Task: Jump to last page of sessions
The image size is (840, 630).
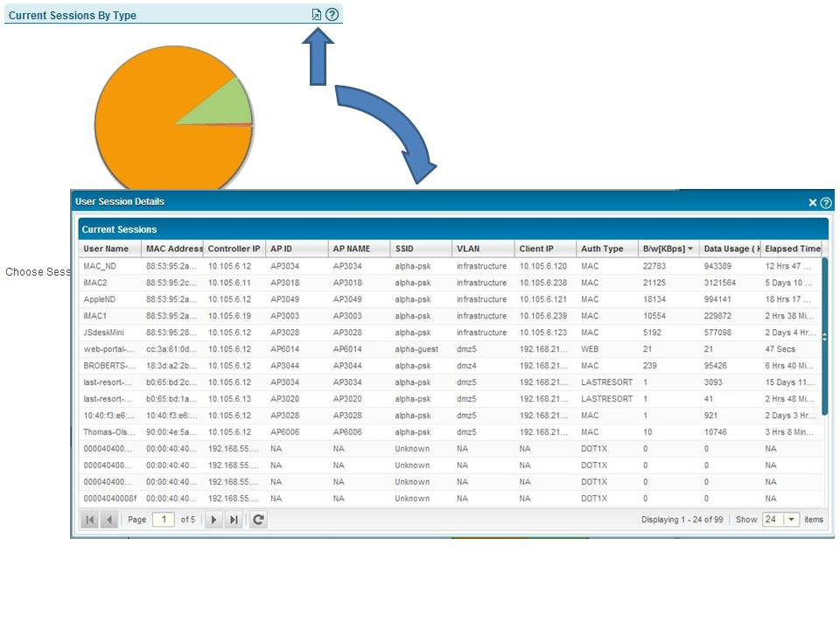Action: pos(234,520)
